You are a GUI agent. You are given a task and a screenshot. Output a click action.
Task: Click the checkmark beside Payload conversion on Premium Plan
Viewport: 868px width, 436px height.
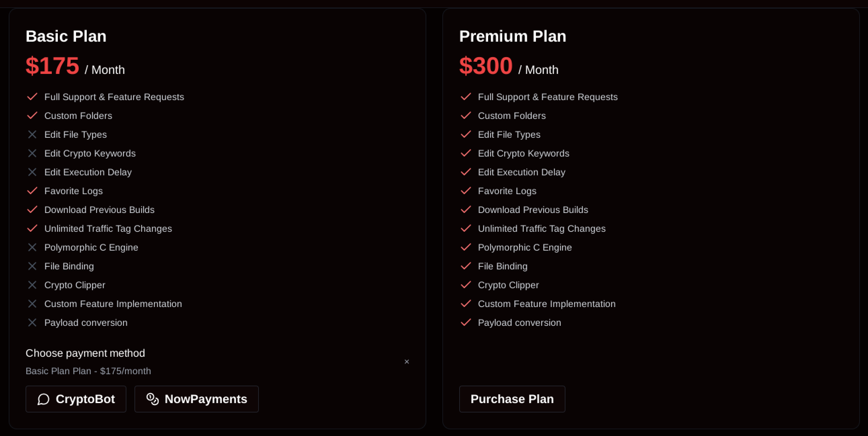pyautogui.click(x=466, y=322)
